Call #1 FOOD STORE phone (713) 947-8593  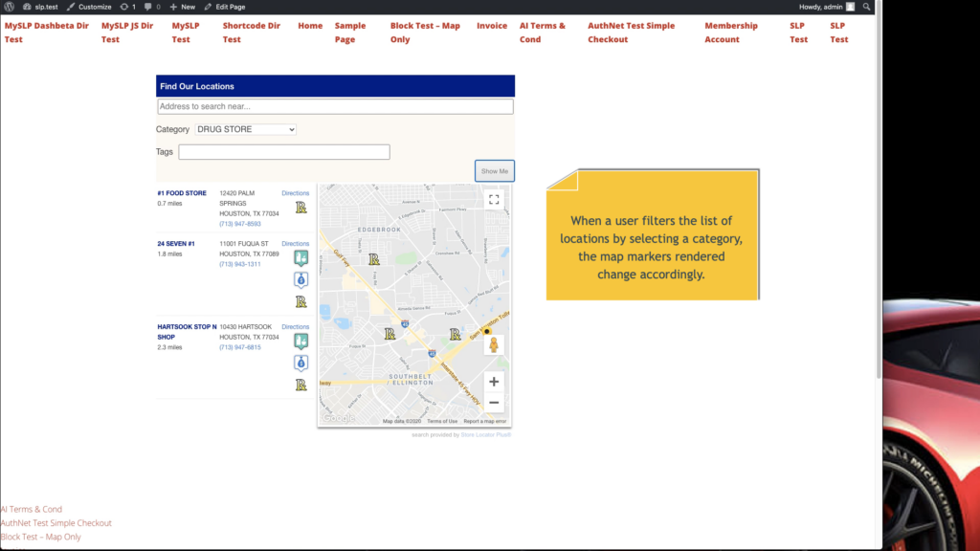pyautogui.click(x=240, y=224)
